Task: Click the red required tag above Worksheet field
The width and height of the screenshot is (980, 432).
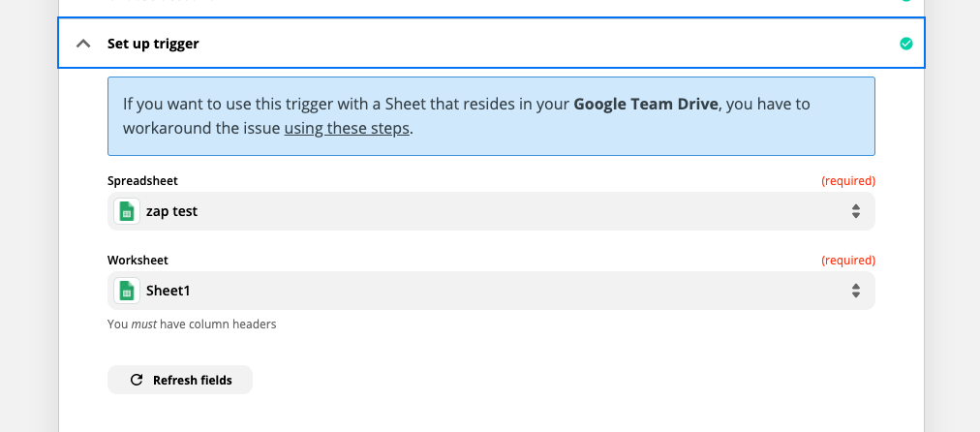Action: [847, 261]
